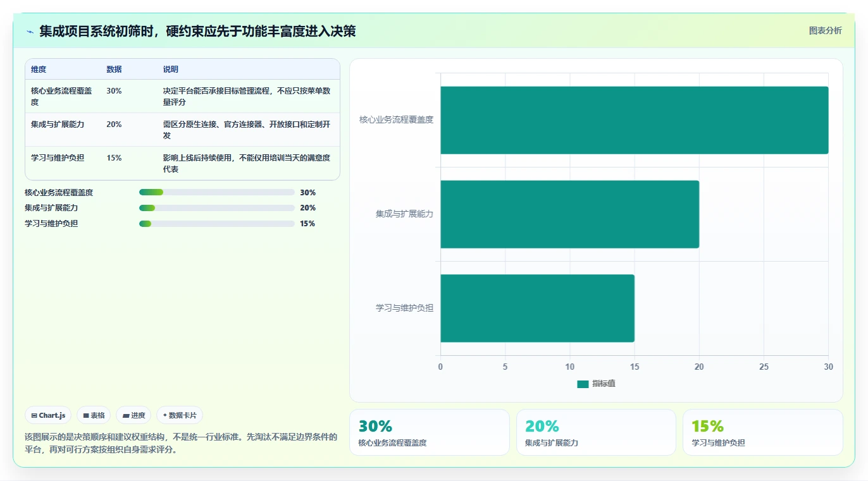Click the 维度 column header

coord(39,70)
